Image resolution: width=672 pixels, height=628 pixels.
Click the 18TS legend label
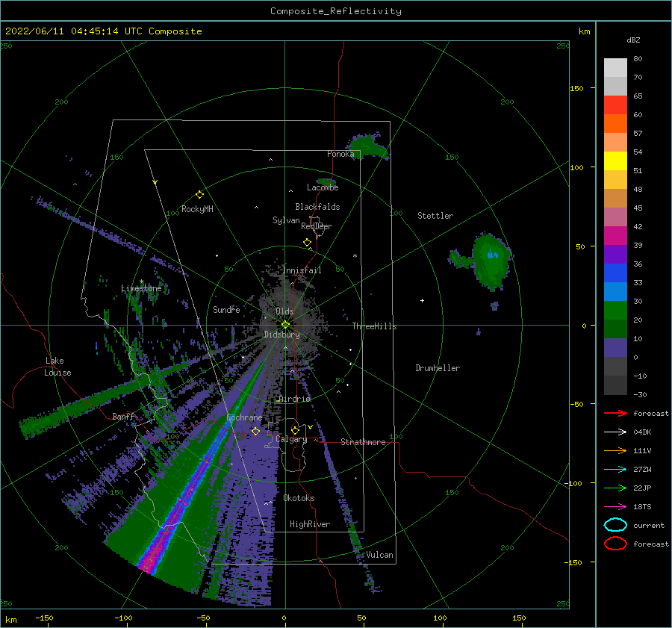click(642, 507)
